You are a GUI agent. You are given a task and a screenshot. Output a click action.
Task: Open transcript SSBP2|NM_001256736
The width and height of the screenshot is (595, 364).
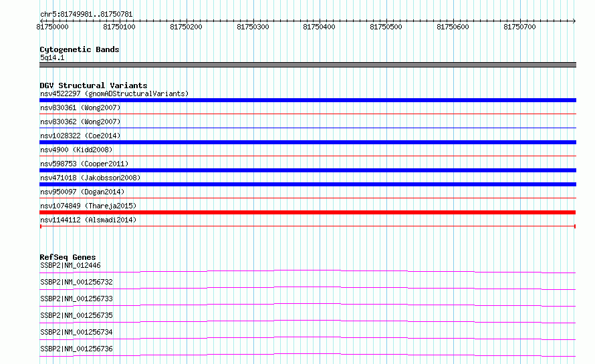coord(76,349)
